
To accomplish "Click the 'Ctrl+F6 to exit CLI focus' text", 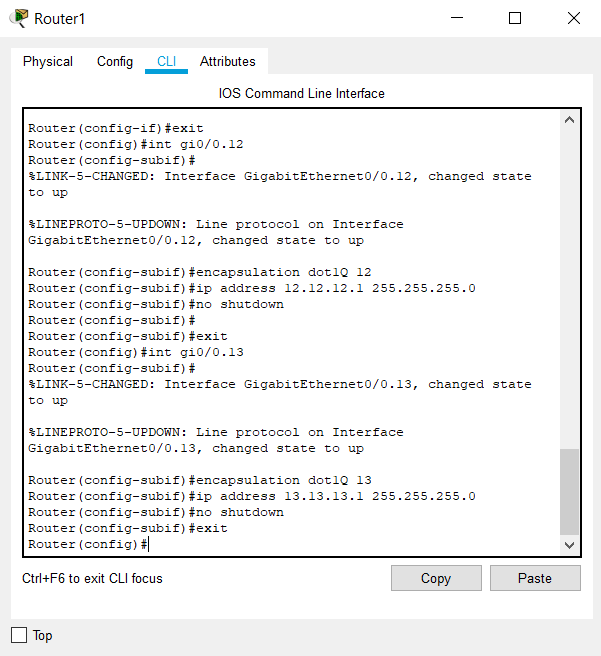I will 92,578.
